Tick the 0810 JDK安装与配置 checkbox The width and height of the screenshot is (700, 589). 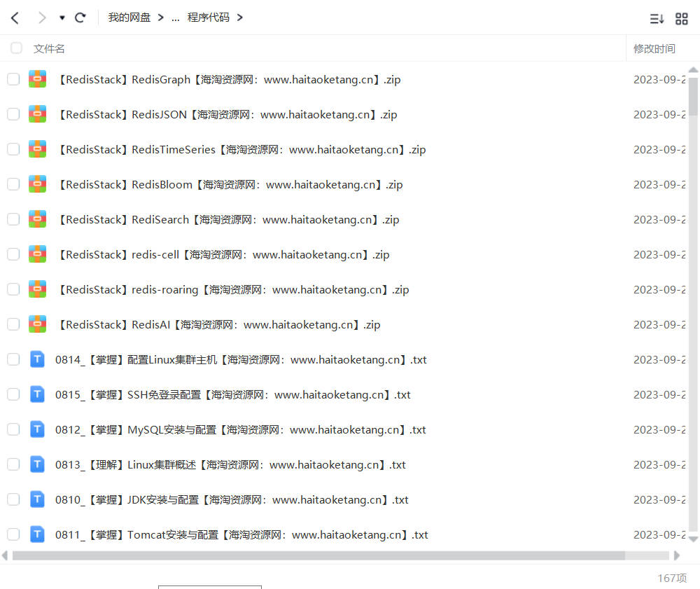pos(13,499)
